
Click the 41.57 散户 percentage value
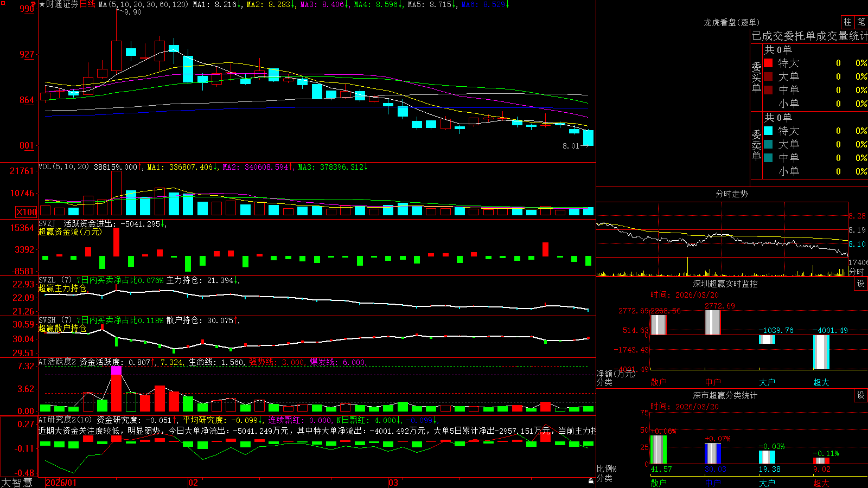coord(661,469)
